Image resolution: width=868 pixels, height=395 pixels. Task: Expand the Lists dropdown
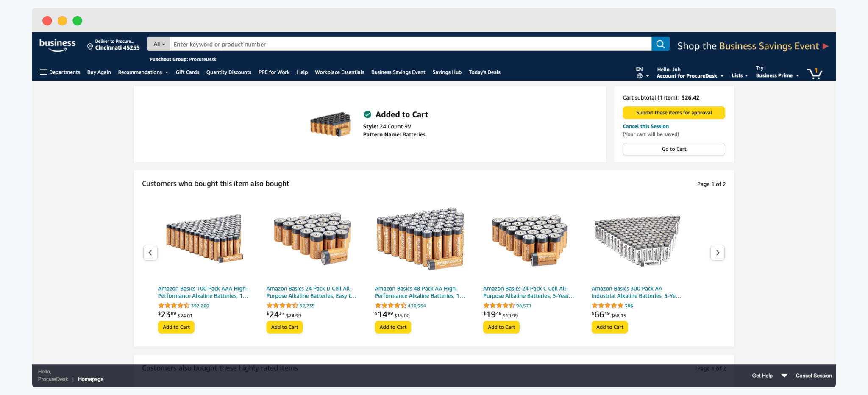740,75
